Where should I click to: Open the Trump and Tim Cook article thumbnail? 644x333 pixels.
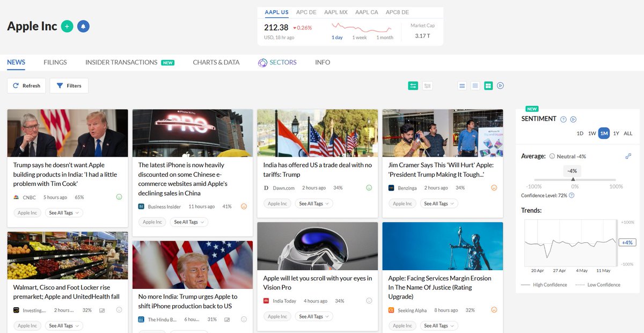68,133
